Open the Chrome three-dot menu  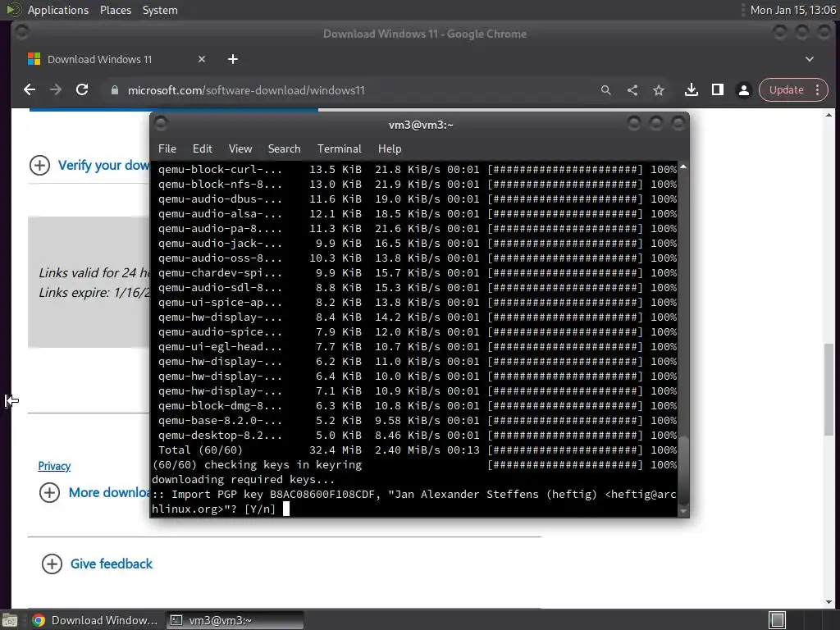coord(818,90)
